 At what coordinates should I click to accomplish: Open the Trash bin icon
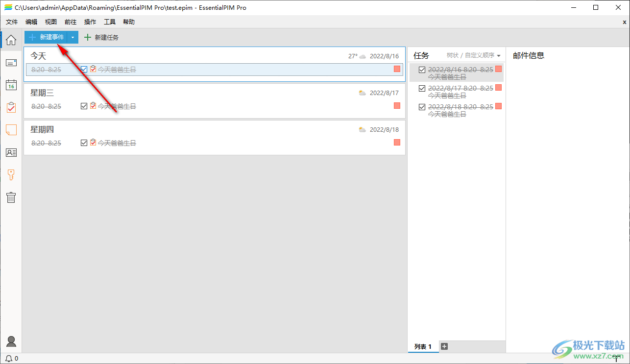11,197
